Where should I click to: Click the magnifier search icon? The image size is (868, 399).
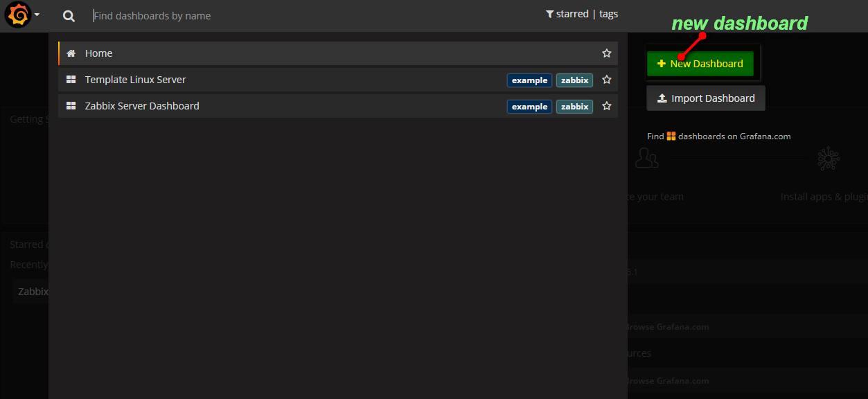click(69, 16)
